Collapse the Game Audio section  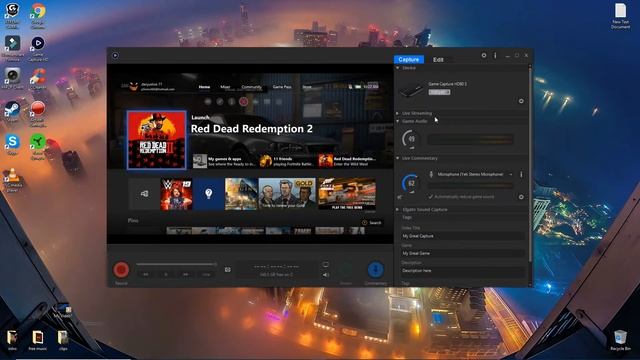tap(398, 121)
